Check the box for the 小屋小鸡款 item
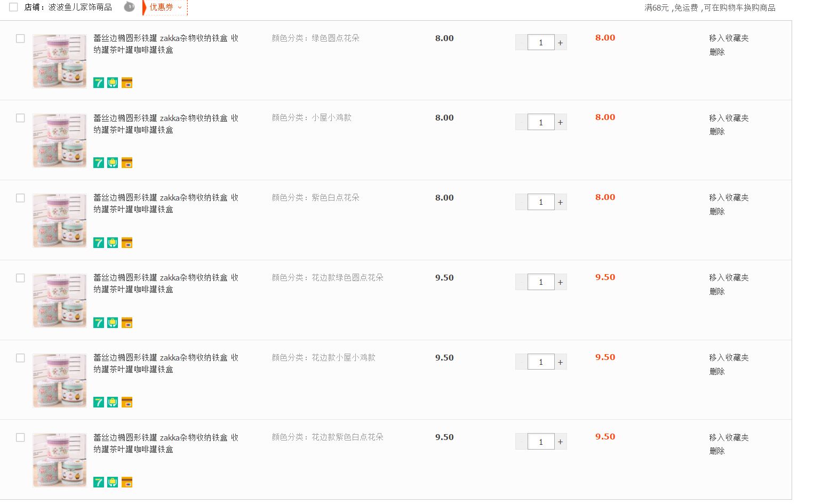Image resolution: width=838 pixels, height=504 pixels. [x=20, y=118]
